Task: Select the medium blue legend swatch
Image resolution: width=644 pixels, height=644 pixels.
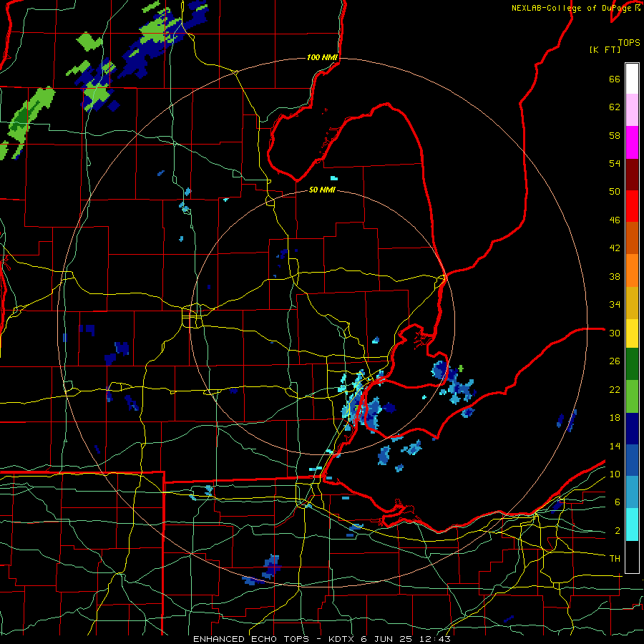Action: tap(632, 460)
